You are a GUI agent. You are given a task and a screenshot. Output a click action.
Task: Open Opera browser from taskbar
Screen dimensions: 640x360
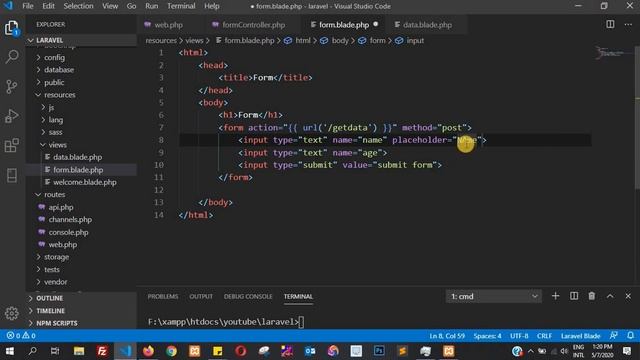pos(241,351)
